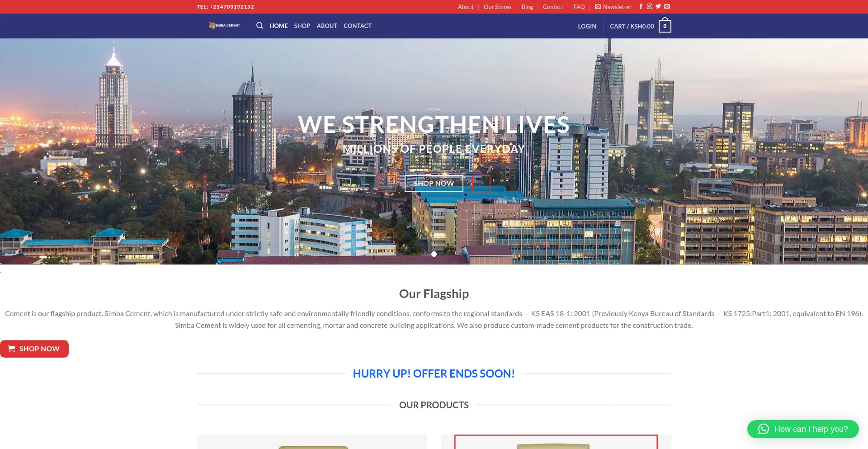Open the Newsletter link
This screenshot has width=868, height=449.
[x=613, y=7]
